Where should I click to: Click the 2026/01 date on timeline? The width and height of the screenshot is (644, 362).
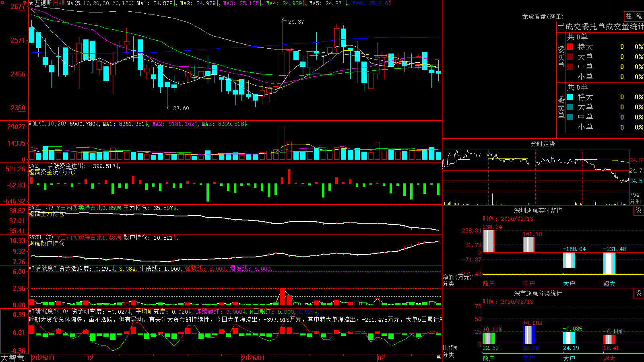click(254, 358)
